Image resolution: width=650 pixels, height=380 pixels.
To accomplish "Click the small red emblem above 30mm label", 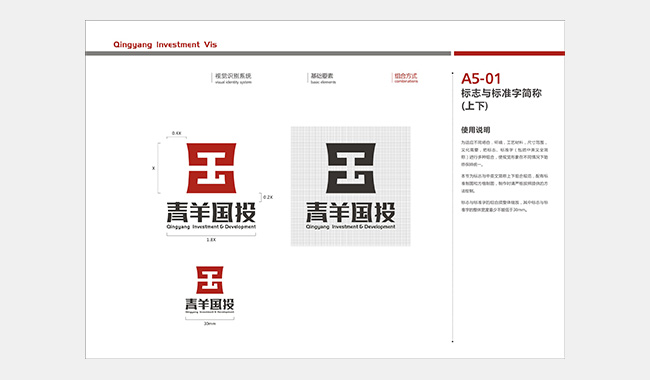I will tap(210, 280).
